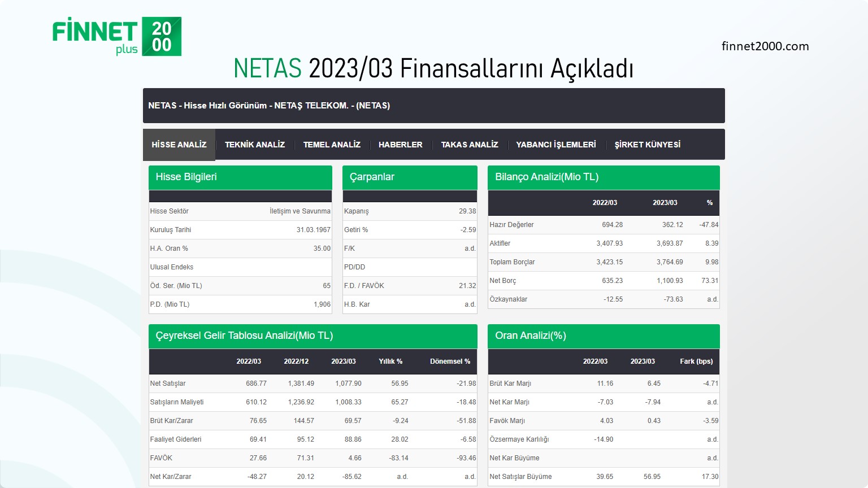Click the Özkaynaklar value -73.63
Image resolution: width=868 pixels, height=488 pixels.
click(673, 299)
